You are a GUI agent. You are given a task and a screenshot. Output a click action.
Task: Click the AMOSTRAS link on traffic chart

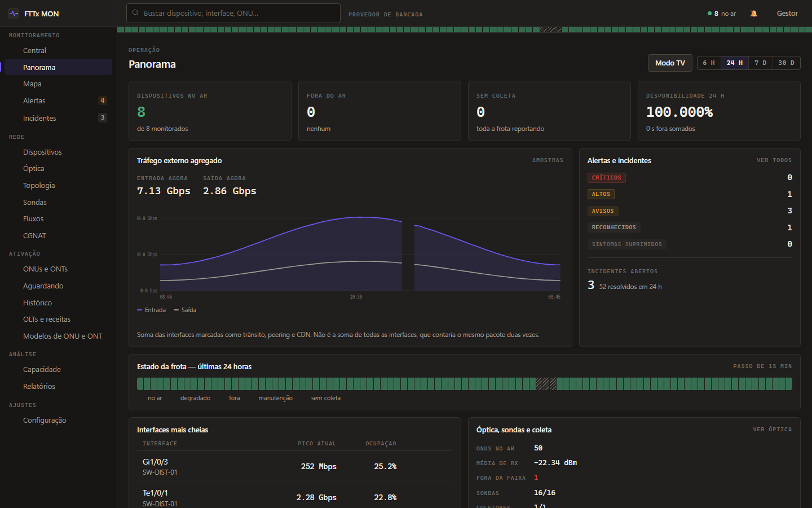(548, 160)
